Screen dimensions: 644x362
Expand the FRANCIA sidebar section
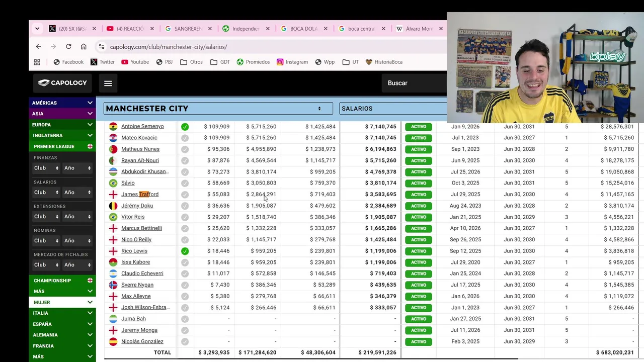point(62,346)
